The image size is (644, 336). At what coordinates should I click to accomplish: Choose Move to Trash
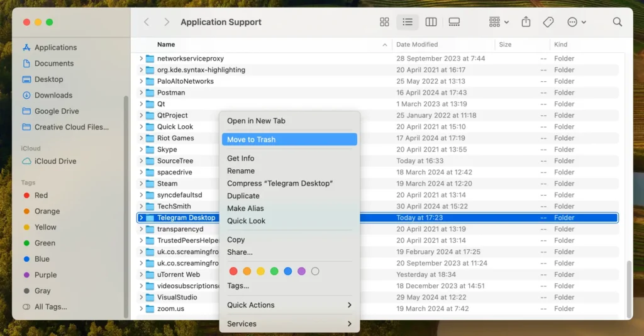289,140
